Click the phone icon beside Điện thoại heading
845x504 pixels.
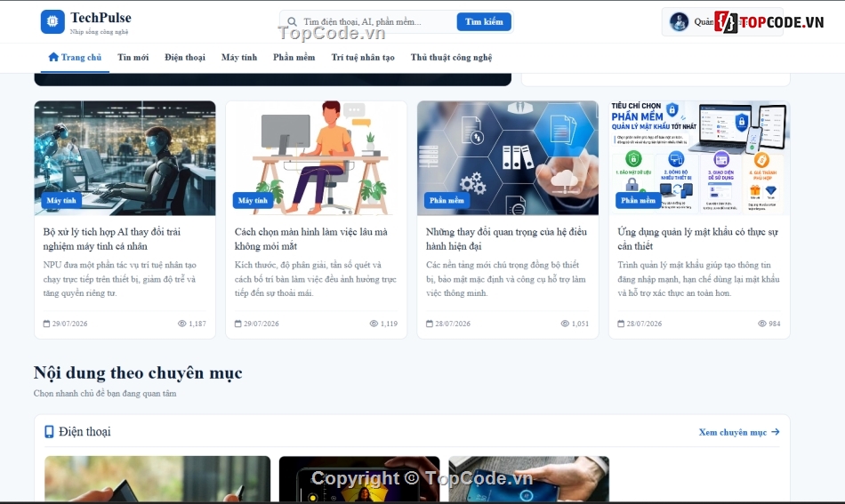[x=49, y=432]
